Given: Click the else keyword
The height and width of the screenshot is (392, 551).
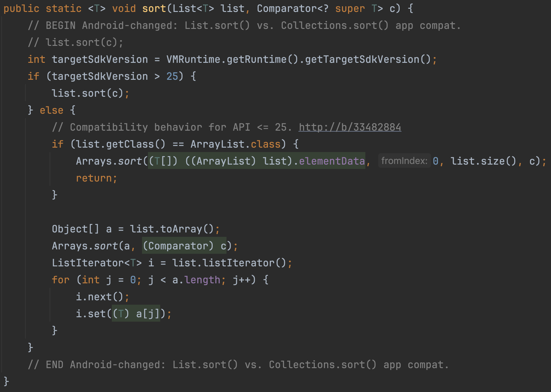Looking at the screenshot, I should tap(52, 110).
